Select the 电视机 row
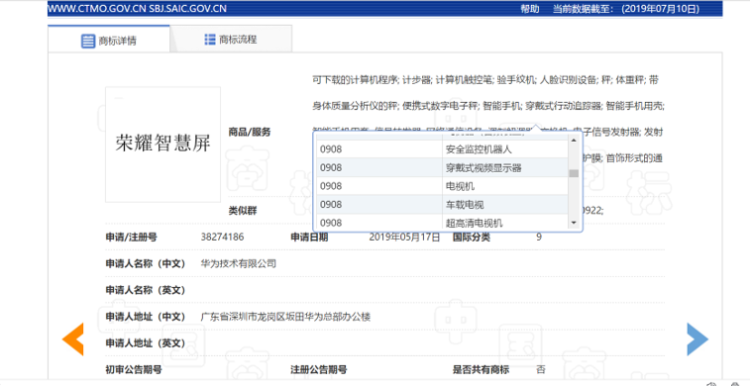The width and height of the screenshot is (750, 386). [442, 186]
